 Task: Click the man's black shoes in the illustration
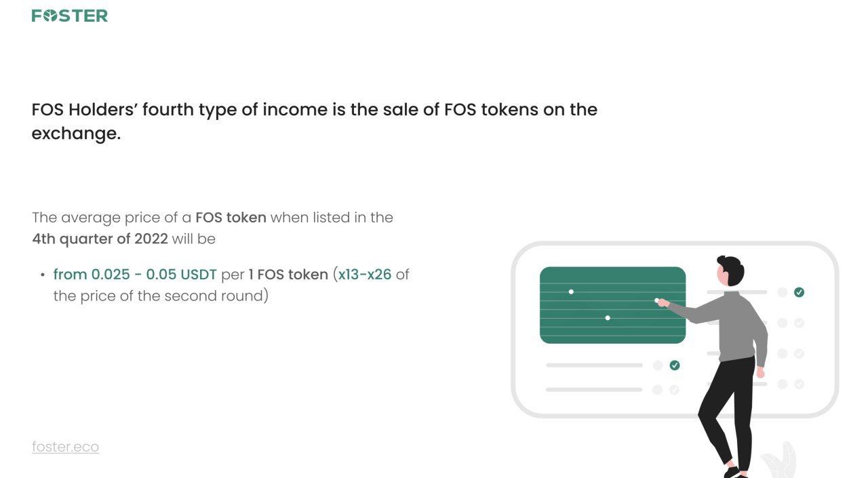734,473
